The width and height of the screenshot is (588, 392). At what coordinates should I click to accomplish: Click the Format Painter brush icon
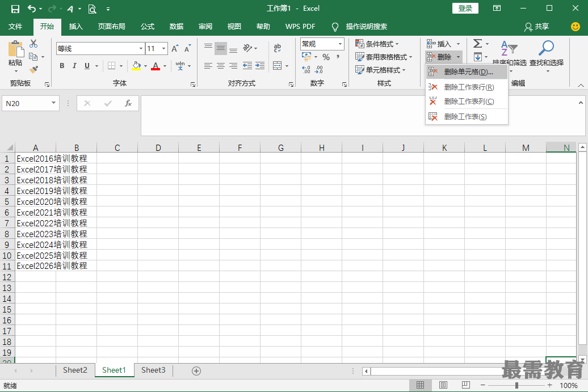point(33,70)
